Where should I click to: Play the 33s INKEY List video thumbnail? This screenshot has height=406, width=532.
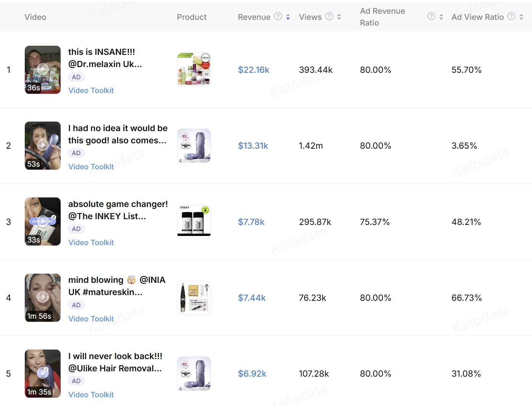pos(43,221)
